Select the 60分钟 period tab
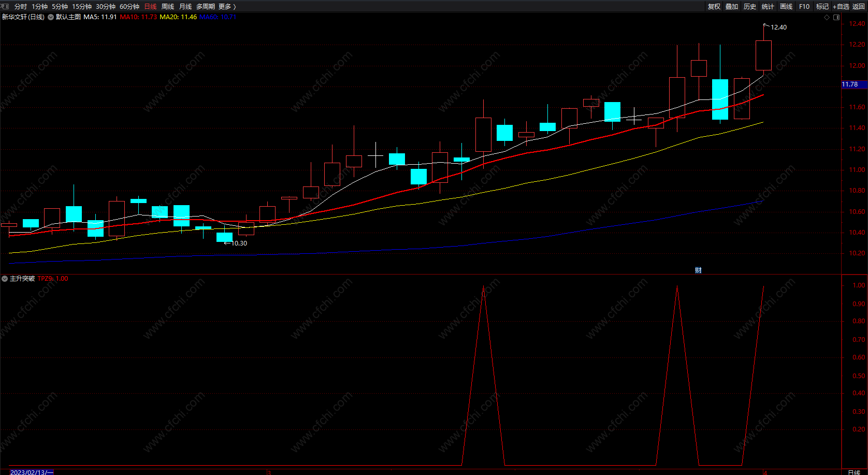 point(129,6)
